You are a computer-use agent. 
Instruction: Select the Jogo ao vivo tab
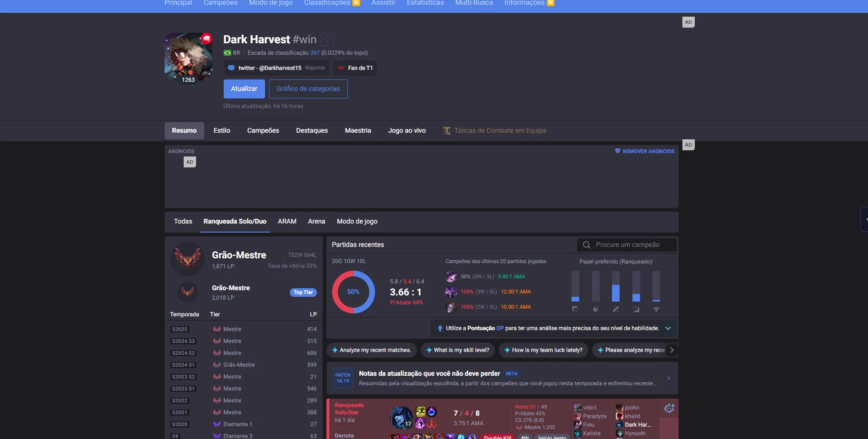click(x=407, y=131)
